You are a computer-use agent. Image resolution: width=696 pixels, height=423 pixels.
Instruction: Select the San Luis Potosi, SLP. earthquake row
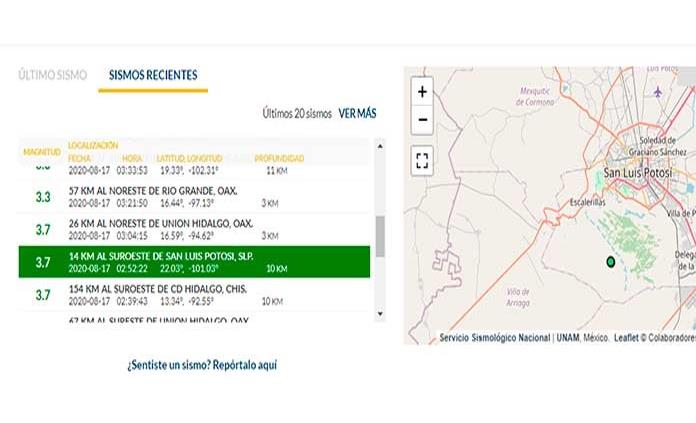[x=195, y=262]
